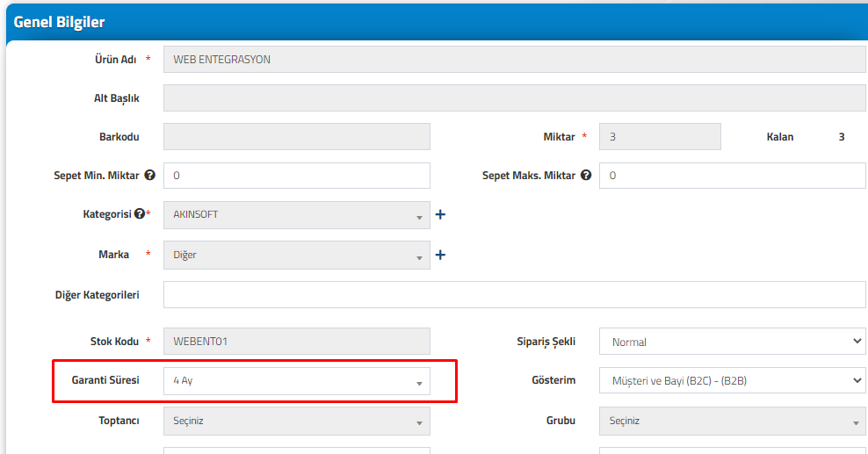Expand the Garanti Süresi dropdown
The image size is (868, 454).
[297, 381]
